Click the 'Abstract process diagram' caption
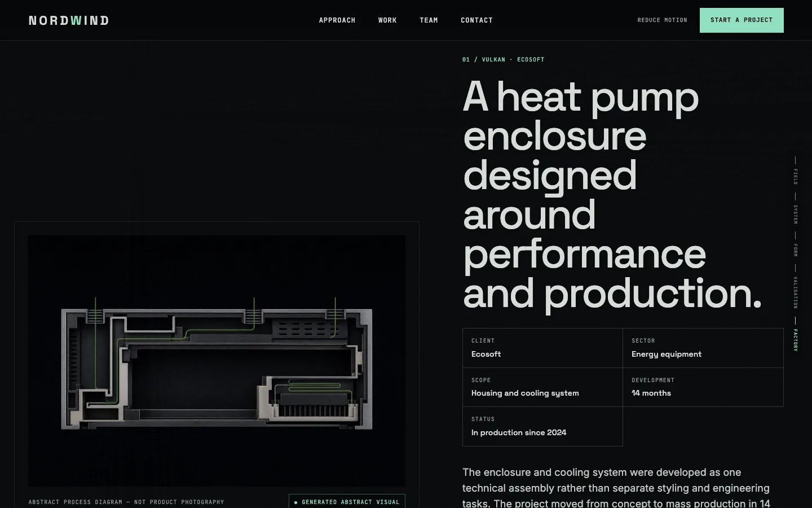Viewport: 812px width, 508px height. point(126,502)
